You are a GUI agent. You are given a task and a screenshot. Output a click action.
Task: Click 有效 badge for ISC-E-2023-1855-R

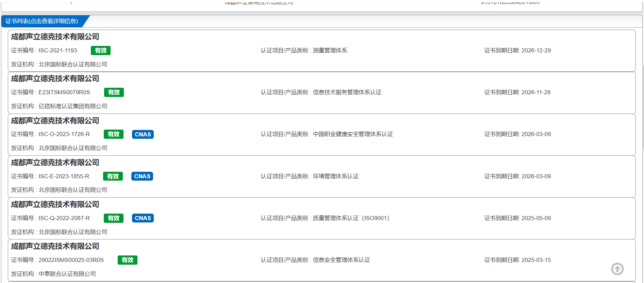coord(113,176)
